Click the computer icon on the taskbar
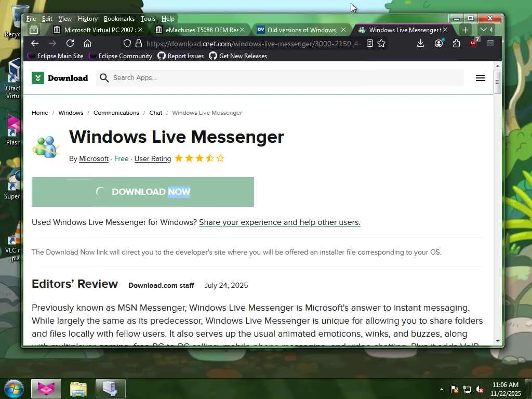Screen dimensions: 532x399 (111, 389)
